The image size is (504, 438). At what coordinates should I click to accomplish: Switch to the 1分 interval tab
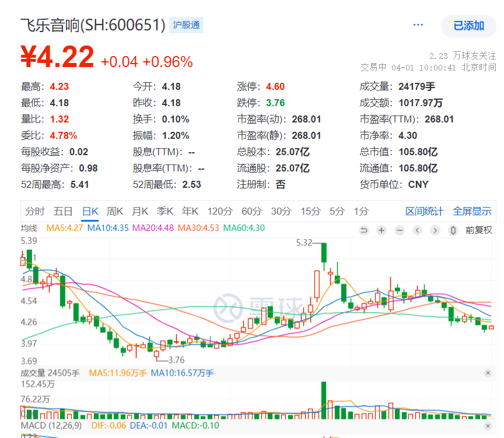pos(361,211)
